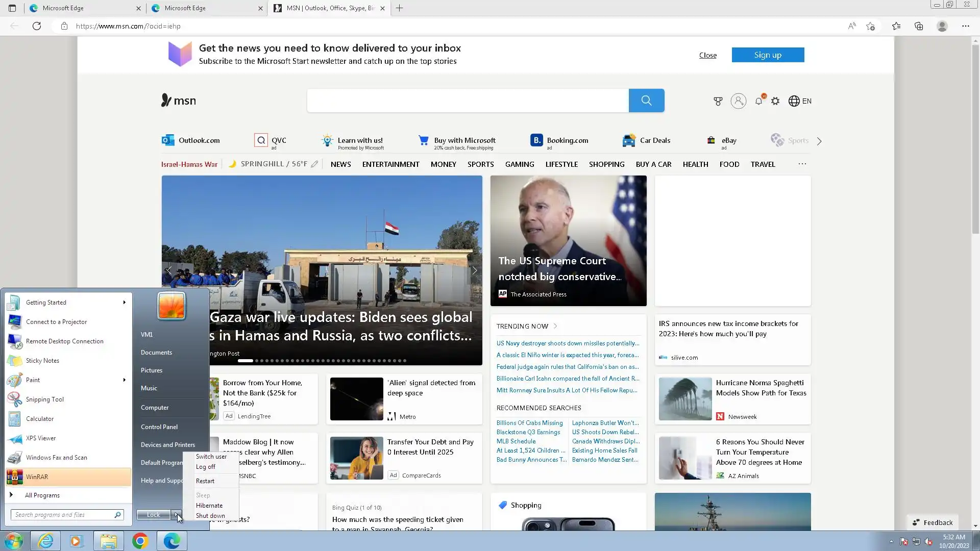980x551 pixels.
Task: Click the blue MSN search magnifier button
Action: 646,101
